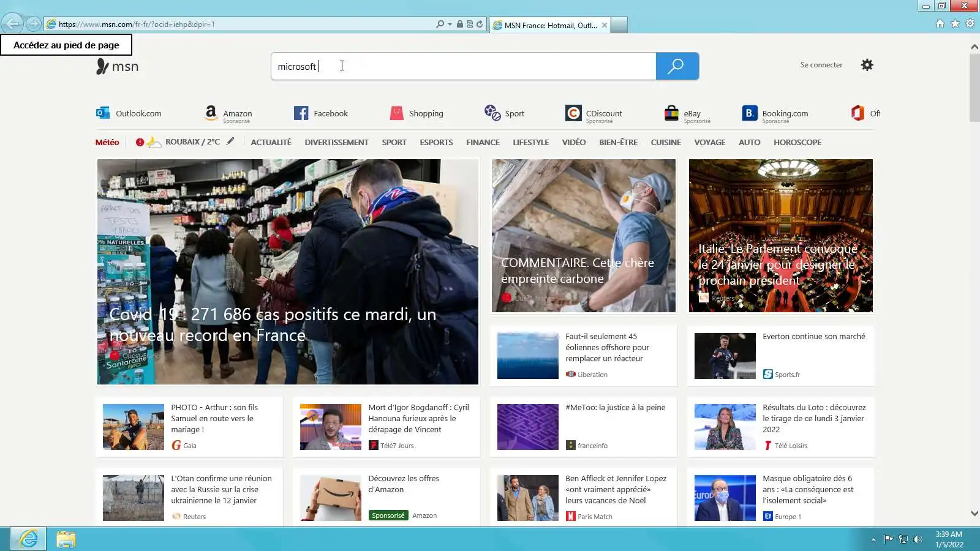Click the MSN logo
Image resolution: width=980 pixels, height=551 pixels.
pos(118,66)
